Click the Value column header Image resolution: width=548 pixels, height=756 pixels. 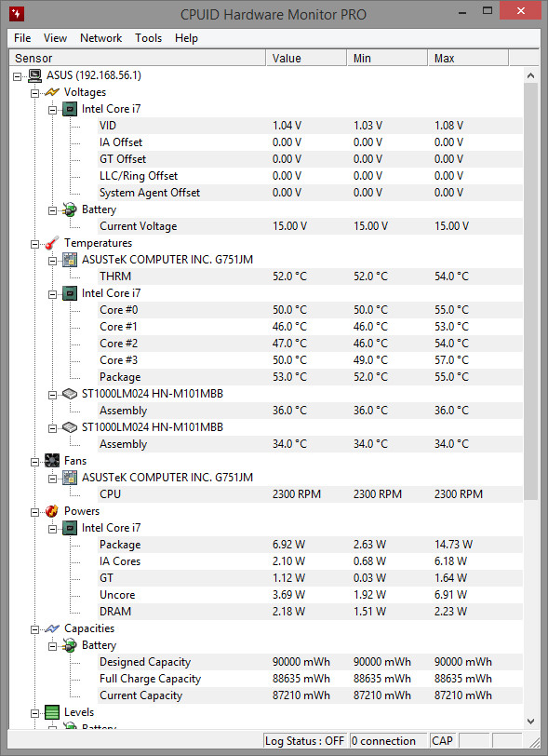[x=306, y=59]
